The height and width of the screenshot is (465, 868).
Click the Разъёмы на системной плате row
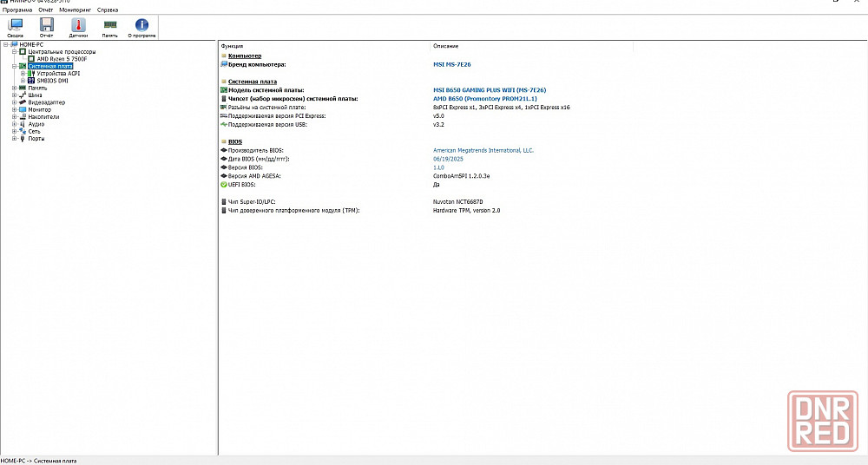[x=395, y=108]
